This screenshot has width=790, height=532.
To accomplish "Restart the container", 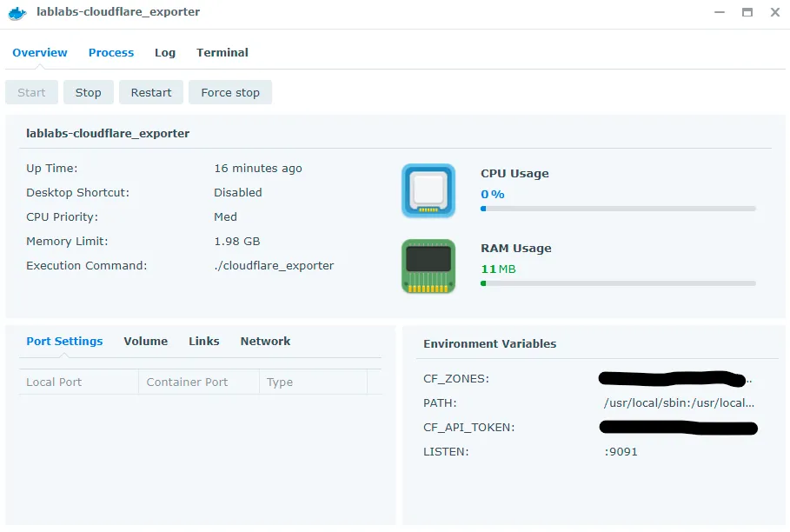I will [x=151, y=92].
